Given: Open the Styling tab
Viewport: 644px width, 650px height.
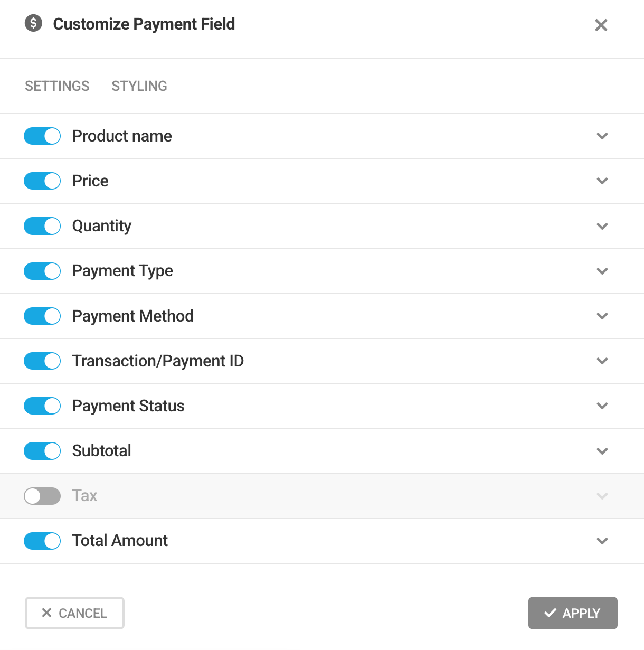Looking at the screenshot, I should pyautogui.click(x=139, y=86).
